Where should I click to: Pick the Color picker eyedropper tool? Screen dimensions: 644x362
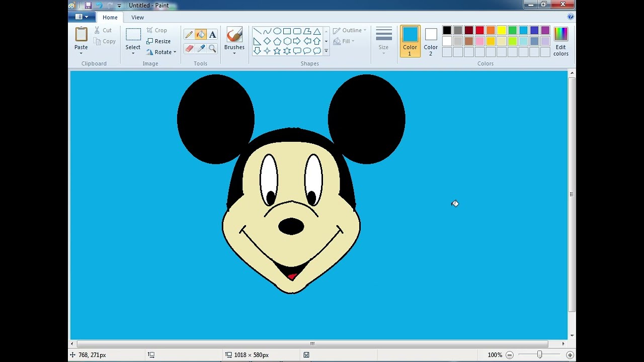201,49
